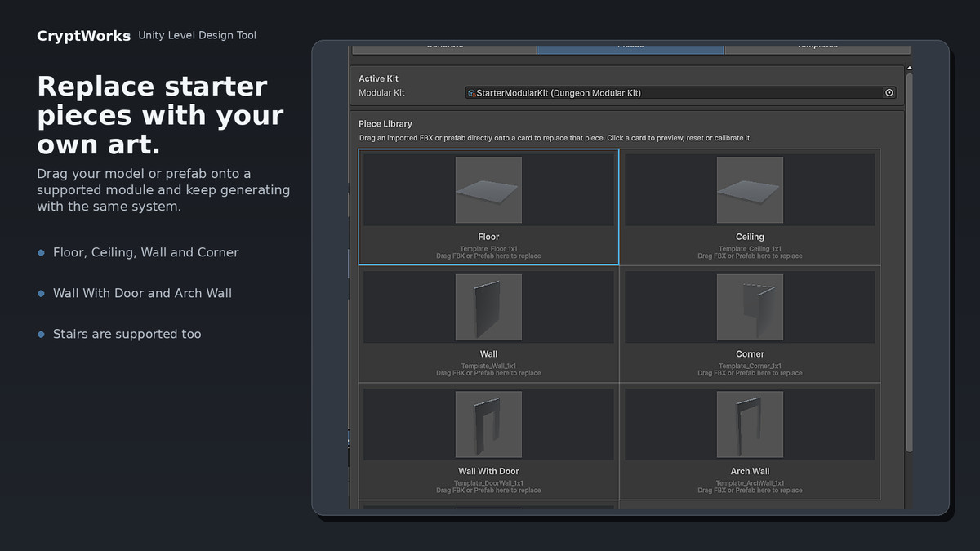Click the Wall With Door and Arch Wall bullet
980x551 pixels.
(x=142, y=293)
